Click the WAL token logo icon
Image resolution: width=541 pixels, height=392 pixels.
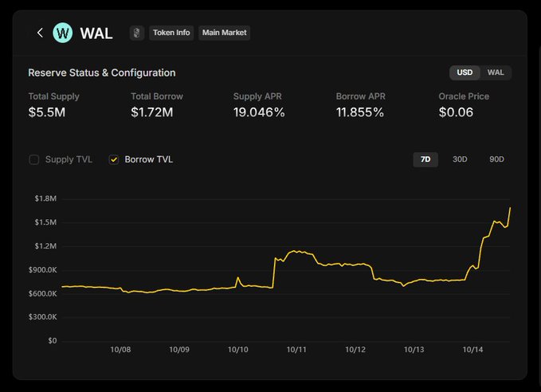[63, 33]
